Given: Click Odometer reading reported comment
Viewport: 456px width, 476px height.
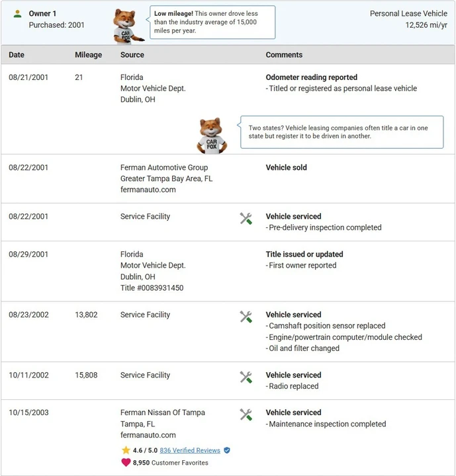Looking at the screenshot, I should coord(311,77).
